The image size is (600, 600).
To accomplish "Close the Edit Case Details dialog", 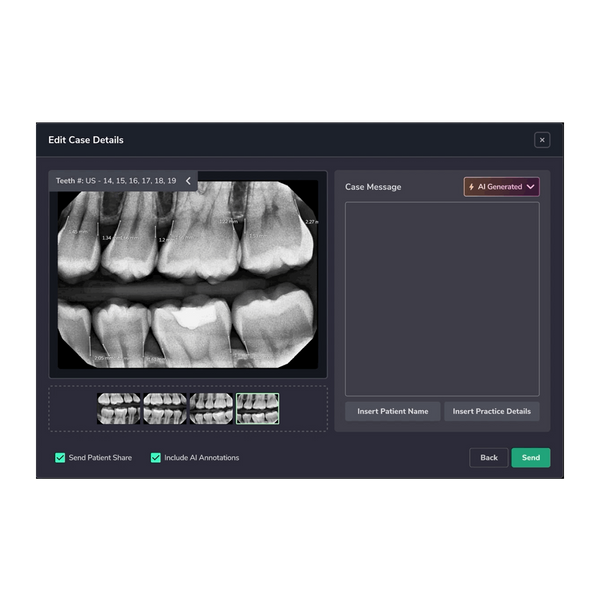I will [542, 140].
